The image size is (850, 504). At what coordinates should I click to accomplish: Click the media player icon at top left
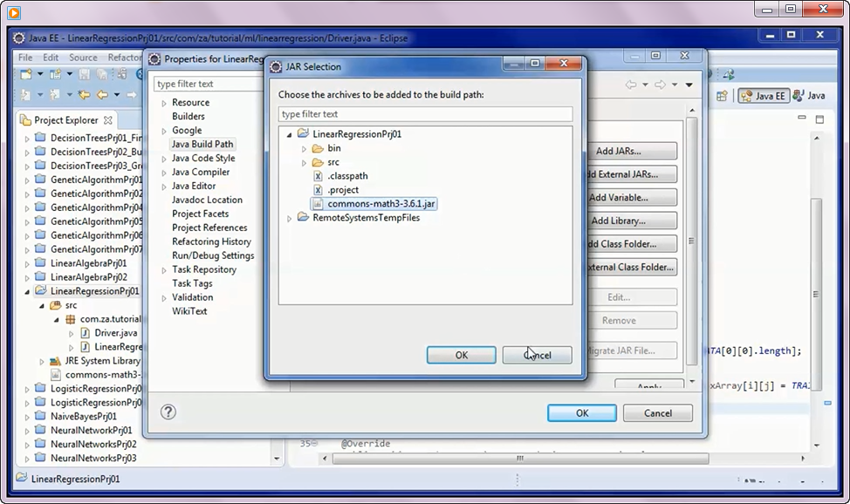pos(14,12)
